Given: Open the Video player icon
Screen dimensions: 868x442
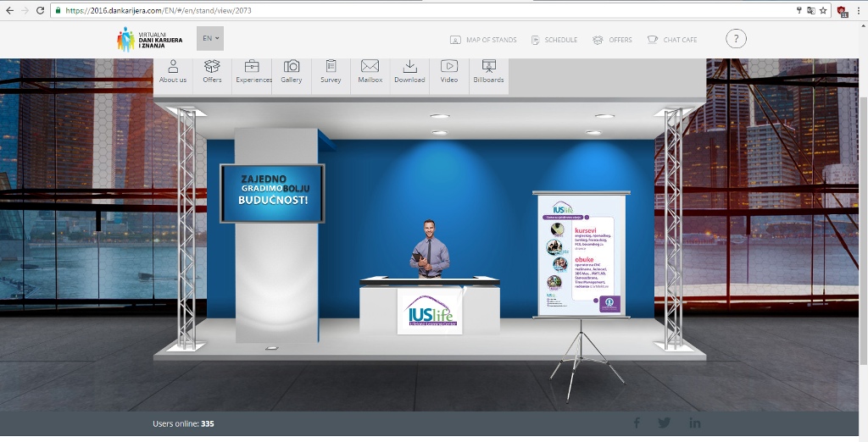Looking at the screenshot, I should (449, 71).
